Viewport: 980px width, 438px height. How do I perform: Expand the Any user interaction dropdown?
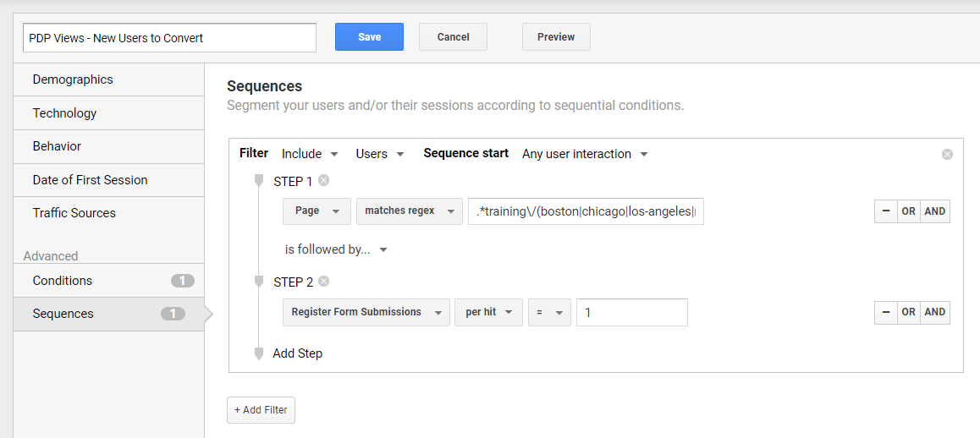(585, 154)
